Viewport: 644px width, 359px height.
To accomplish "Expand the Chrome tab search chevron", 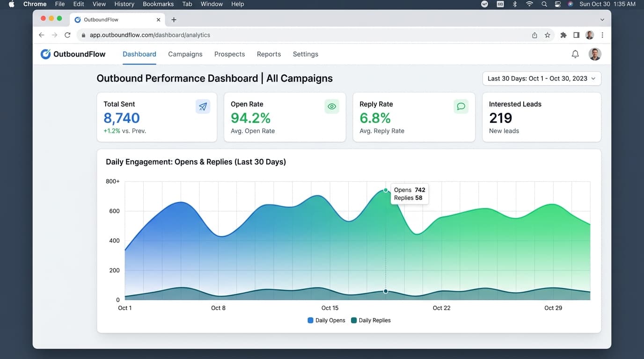I will coord(602,20).
